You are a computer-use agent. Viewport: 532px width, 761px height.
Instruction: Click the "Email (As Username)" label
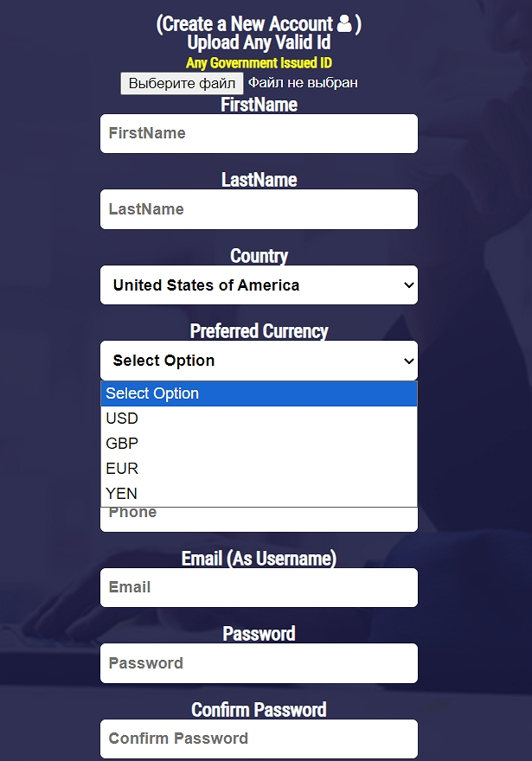259,559
